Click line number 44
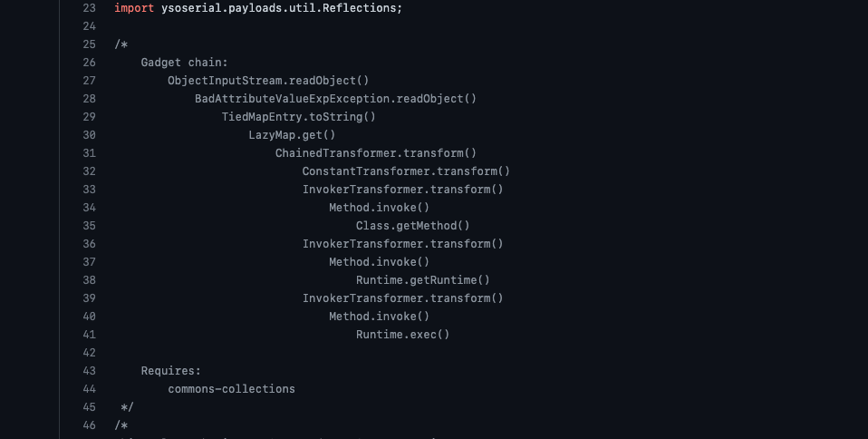The width and height of the screenshot is (868, 439). pos(89,389)
